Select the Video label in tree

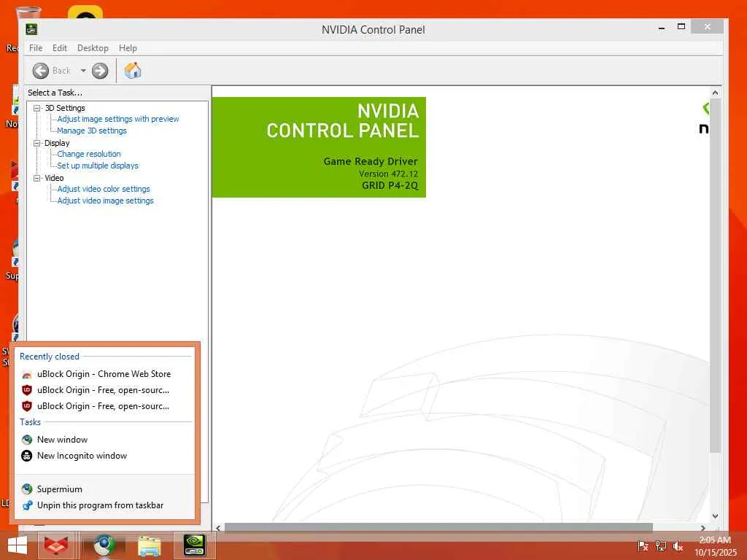coord(54,178)
